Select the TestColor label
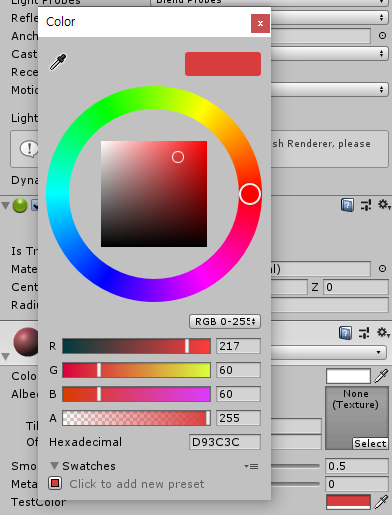Screen dimensions: 392x515 point(39,502)
